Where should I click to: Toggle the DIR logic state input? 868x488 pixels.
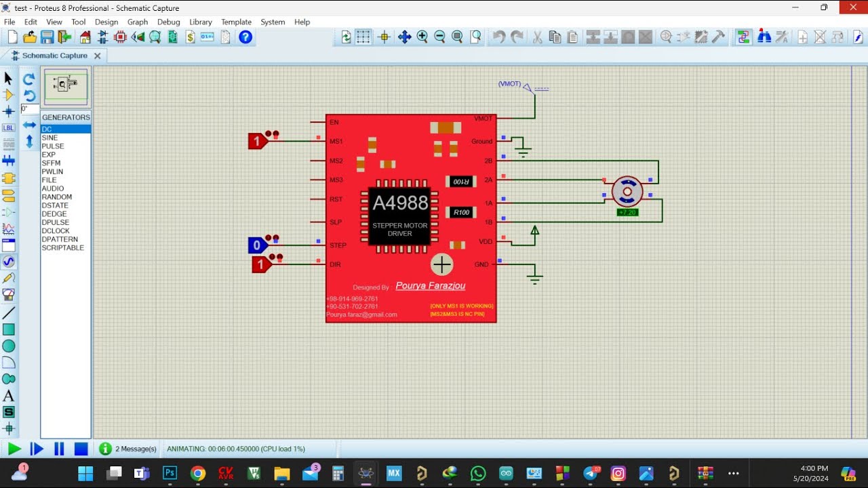tap(260, 264)
